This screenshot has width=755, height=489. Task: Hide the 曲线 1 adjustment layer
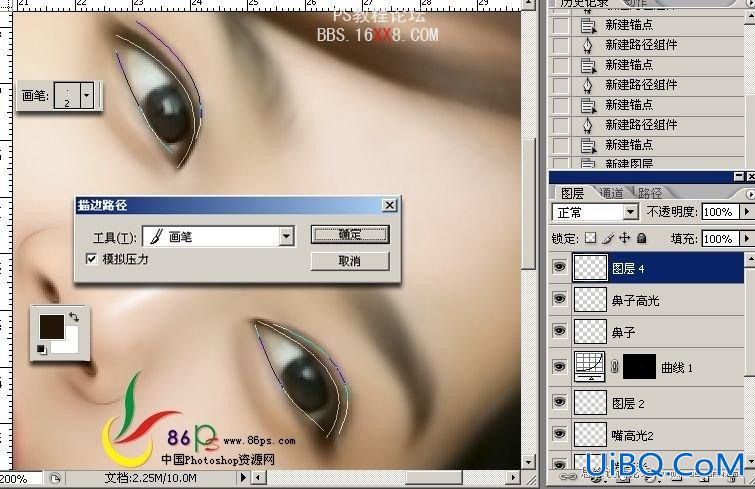click(x=560, y=367)
